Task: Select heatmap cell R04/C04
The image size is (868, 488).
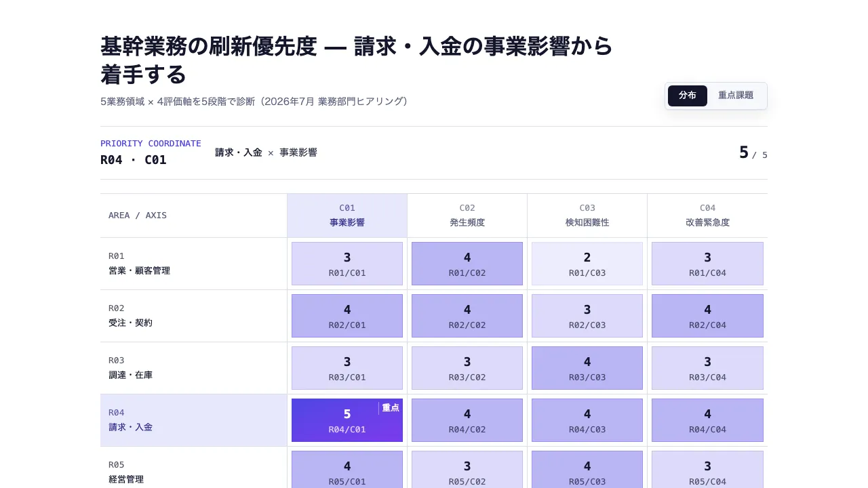Action: click(707, 420)
